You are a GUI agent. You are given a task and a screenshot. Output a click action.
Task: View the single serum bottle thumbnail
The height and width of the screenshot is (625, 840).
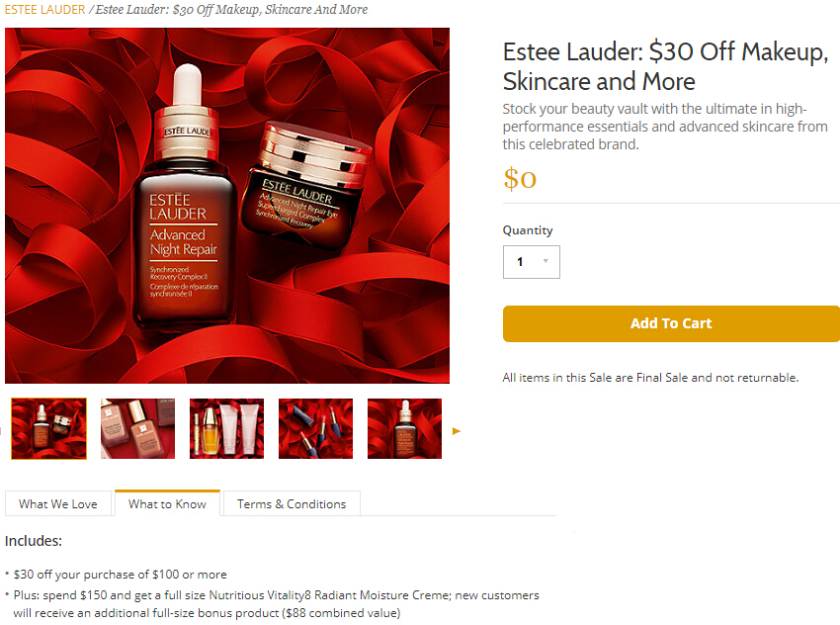click(x=404, y=428)
